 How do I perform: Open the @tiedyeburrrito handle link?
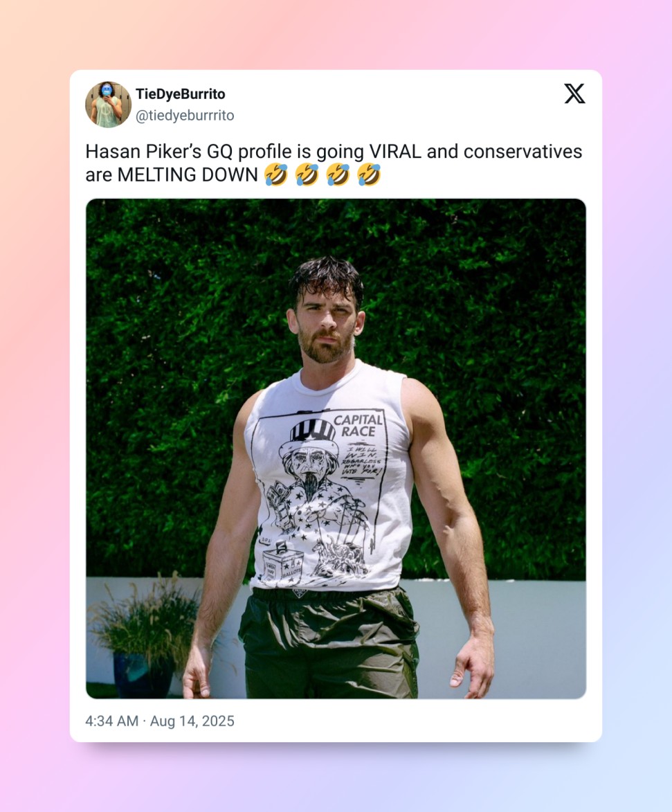[x=184, y=116]
